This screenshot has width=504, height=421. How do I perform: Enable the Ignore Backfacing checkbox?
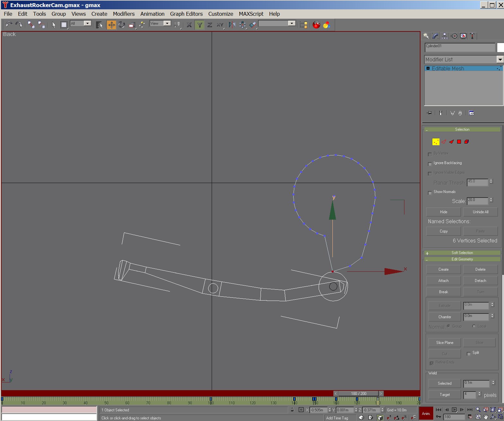[430, 164]
